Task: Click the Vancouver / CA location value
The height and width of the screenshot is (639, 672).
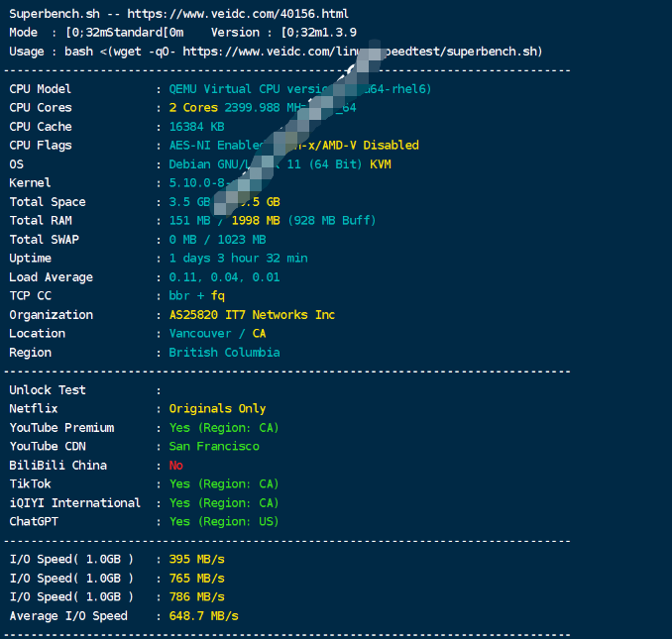Action: [217, 334]
